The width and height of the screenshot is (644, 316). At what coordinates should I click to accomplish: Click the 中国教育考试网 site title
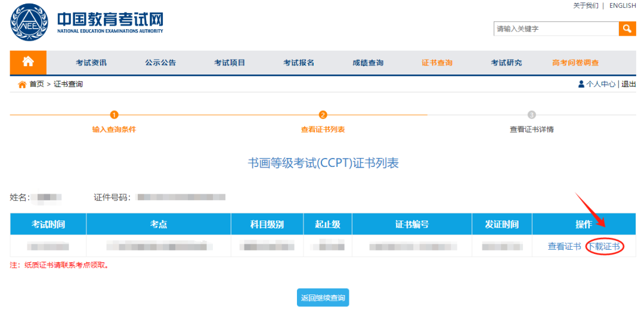110,18
